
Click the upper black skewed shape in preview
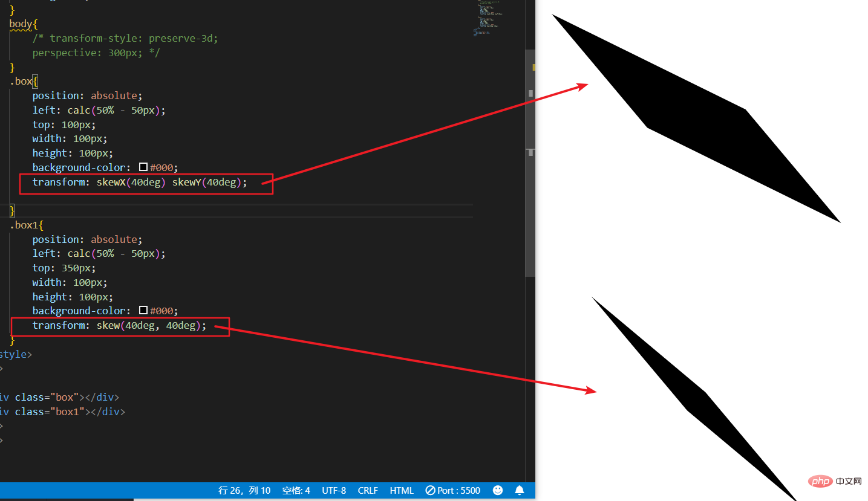tap(696, 118)
